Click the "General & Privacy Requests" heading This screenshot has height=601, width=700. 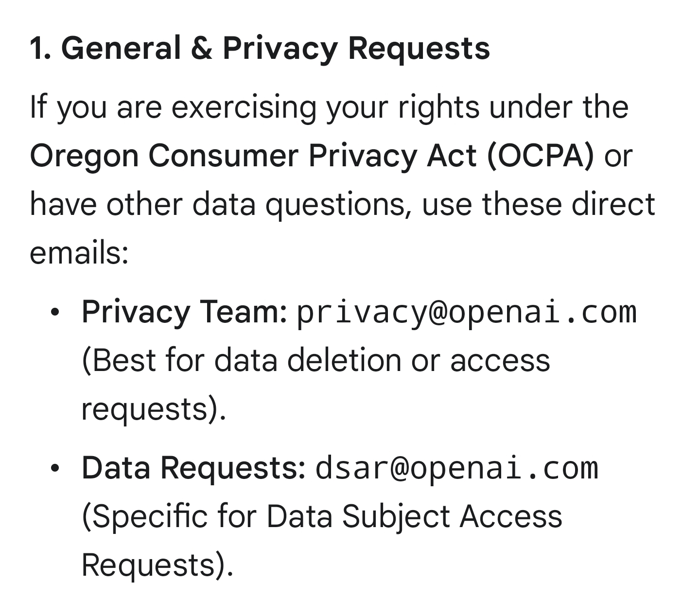pyautogui.click(x=275, y=48)
